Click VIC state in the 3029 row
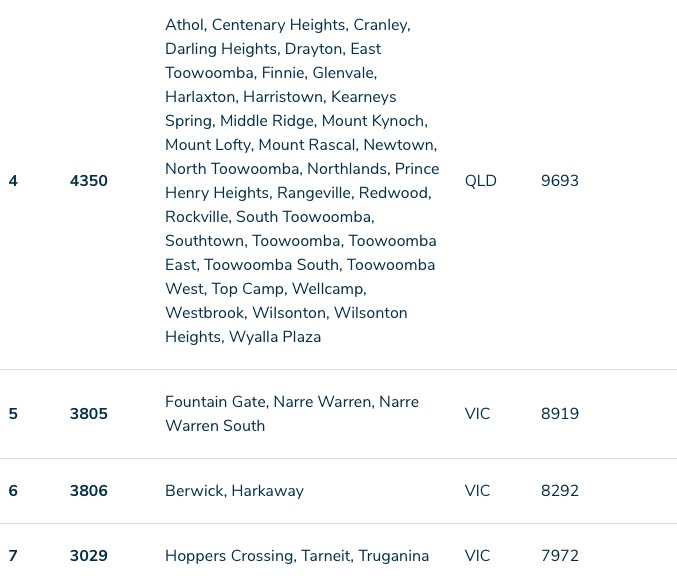677x587 pixels. tap(477, 555)
